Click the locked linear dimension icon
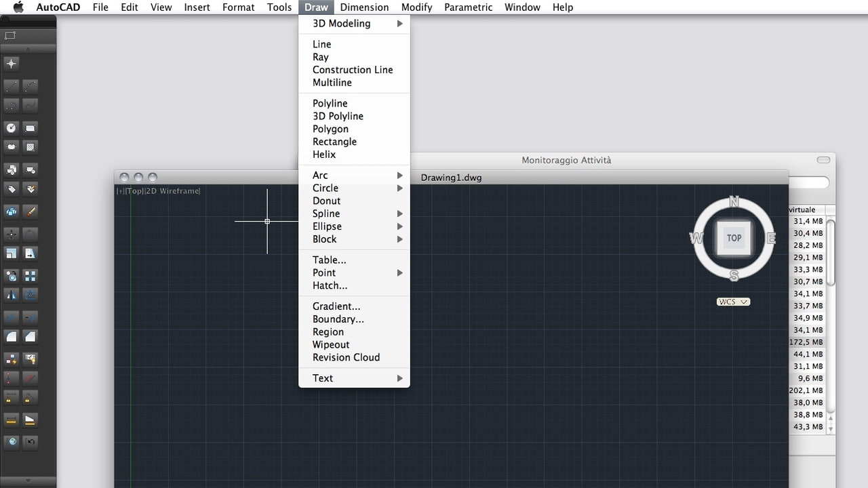The image size is (868, 488). coord(12,396)
